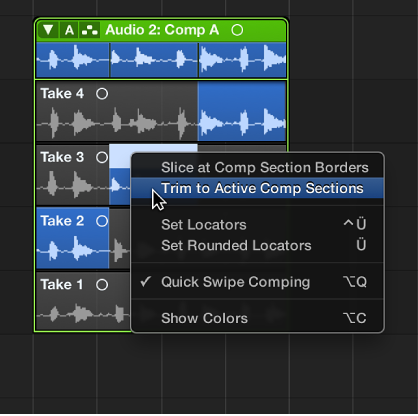Toggle Quick Swipe Comping in context menu
The image size is (418, 416).
pyautogui.click(x=258, y=282)
